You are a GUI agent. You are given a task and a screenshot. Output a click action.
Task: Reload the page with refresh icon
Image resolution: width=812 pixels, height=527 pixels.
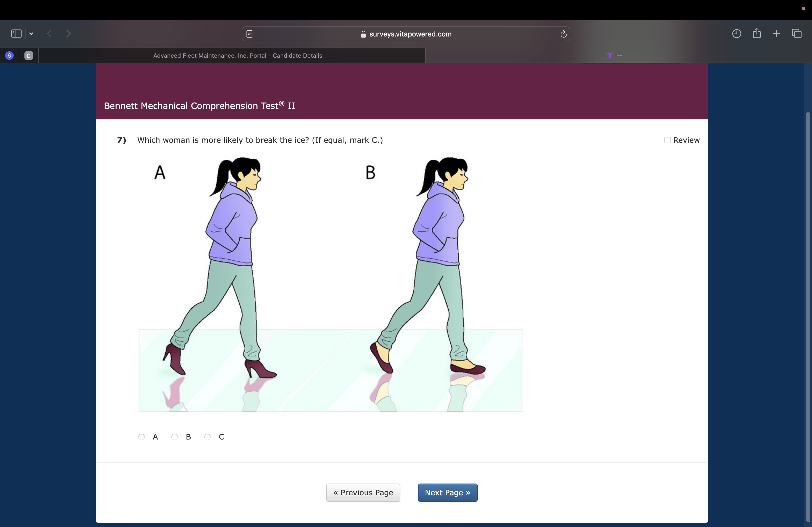coord(563,34)
